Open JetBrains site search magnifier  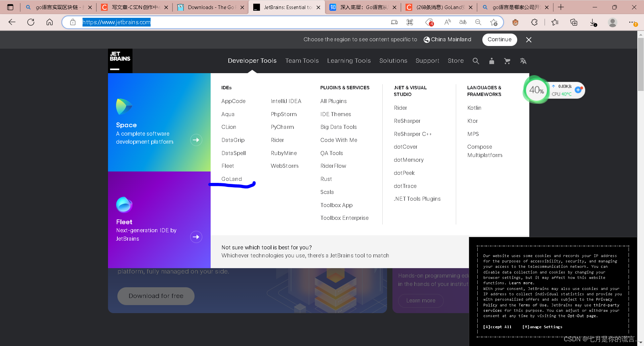pyautogui.click(x=476, y=61)
